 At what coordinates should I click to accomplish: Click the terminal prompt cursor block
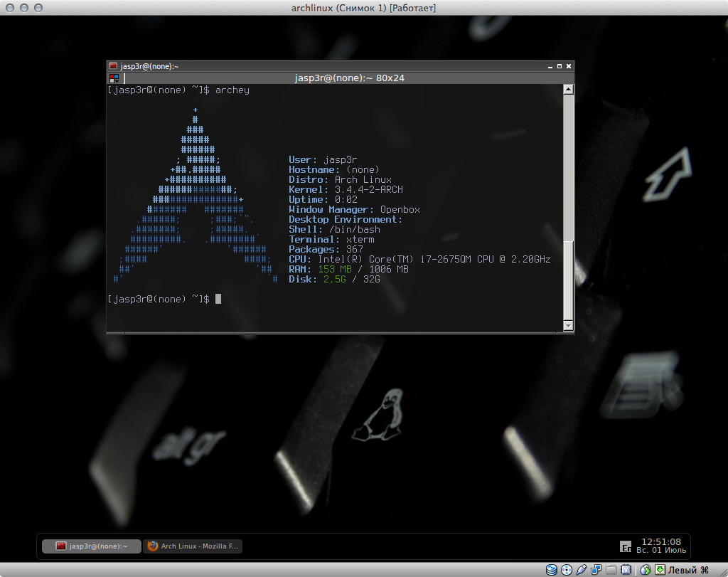[x=218, y=300]
